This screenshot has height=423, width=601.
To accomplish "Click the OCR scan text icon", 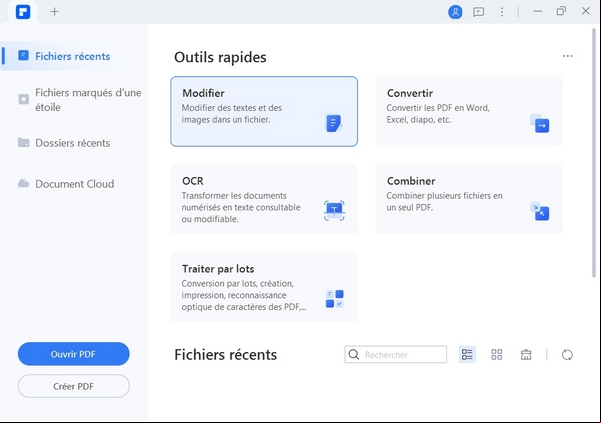I will (334, 211).
